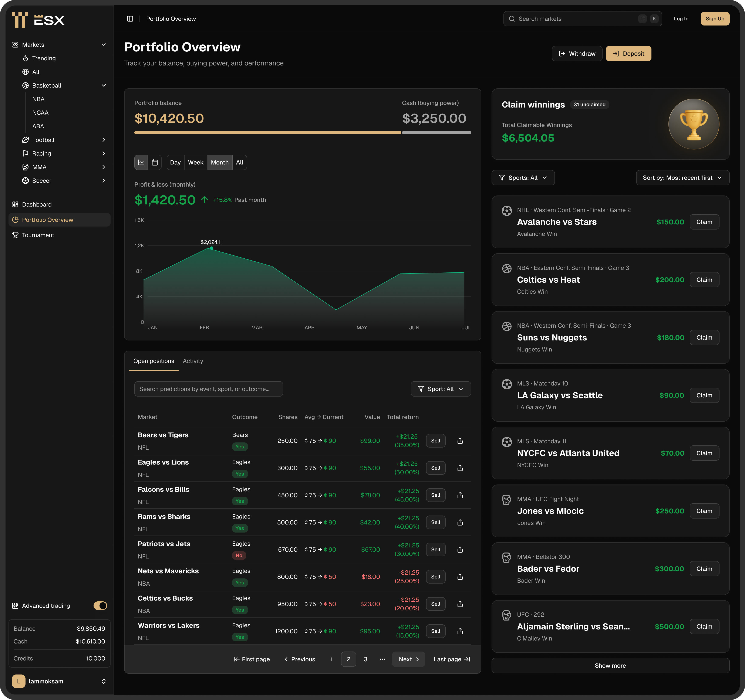Image resolution: width=745 pixels, height=700 pixels.
Task: Share the Bears vs Tigers position
Action: tap(460, 441)
